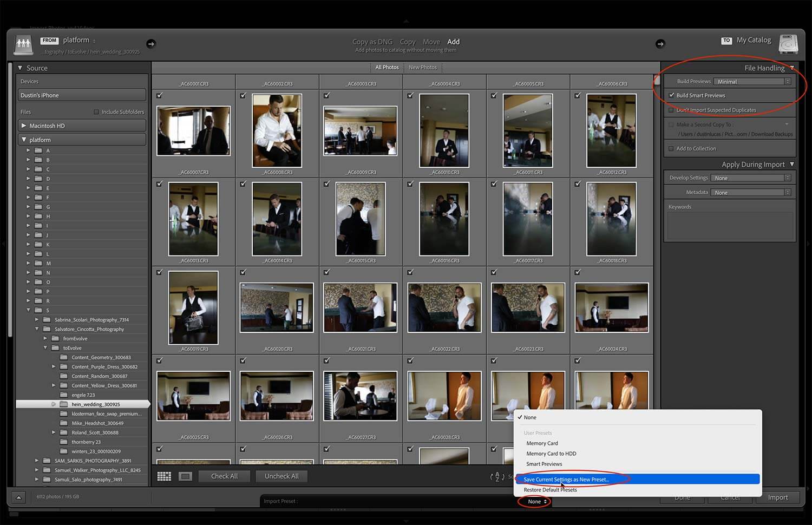
Task: Select Restore Default Presets
Action: tap(637, 490)
